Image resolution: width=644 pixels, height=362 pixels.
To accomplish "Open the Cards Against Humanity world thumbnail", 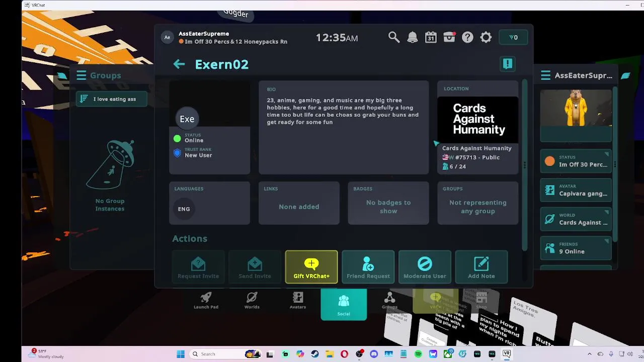I will click(x=478, y=119).
